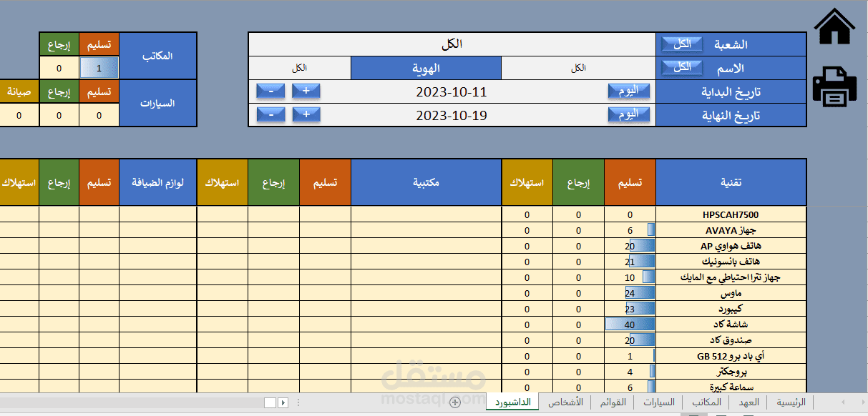Click اليوم button for تاريخ البداية
The image size is (868, 416).
[629, 91]
